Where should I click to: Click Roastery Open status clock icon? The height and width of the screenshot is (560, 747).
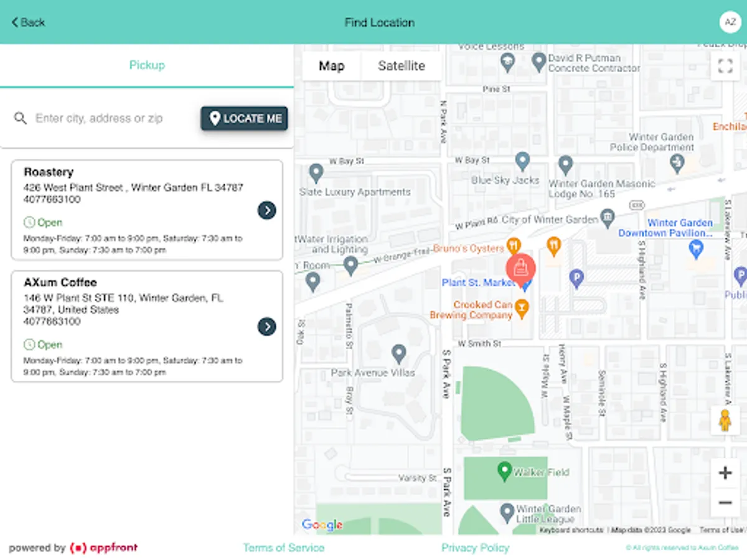point(29,222)
